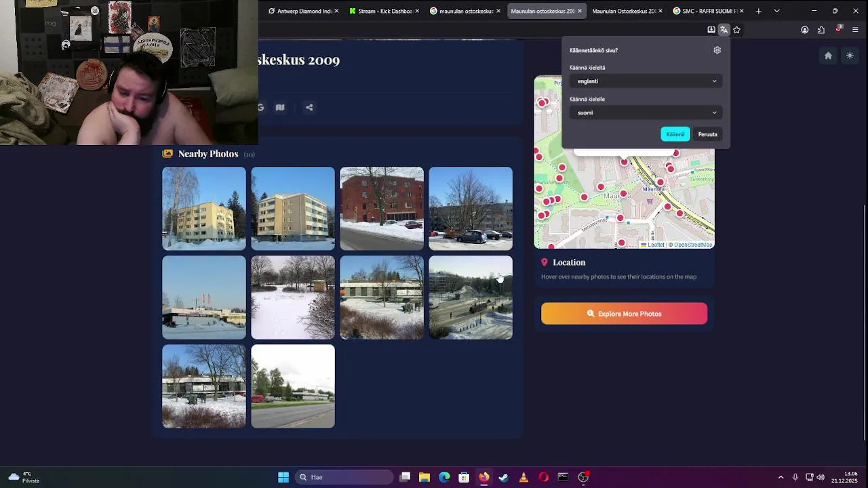Screen dimensions: 868x488
Task: Click the translate page icon in address bar
Action: click(x=724, y=30)
